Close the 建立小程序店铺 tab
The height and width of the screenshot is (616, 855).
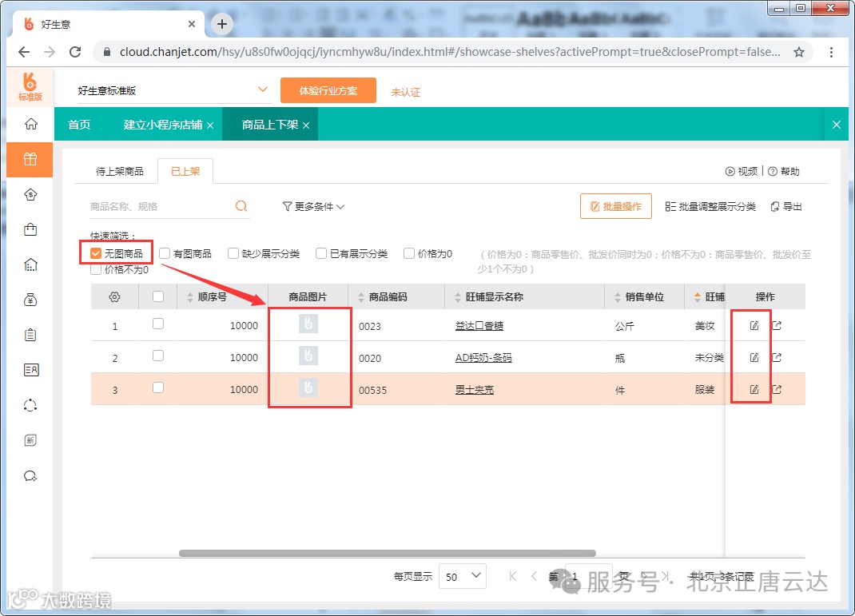tap(210, 125)
